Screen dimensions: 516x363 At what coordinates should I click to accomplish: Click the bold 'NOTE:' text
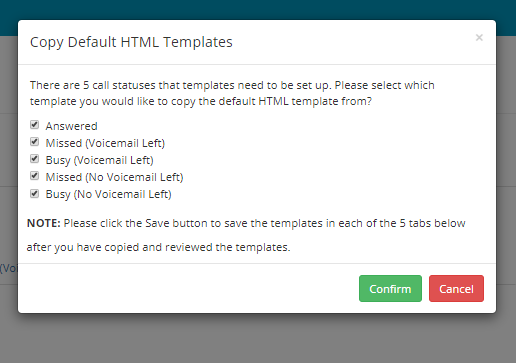coord(44,223)
